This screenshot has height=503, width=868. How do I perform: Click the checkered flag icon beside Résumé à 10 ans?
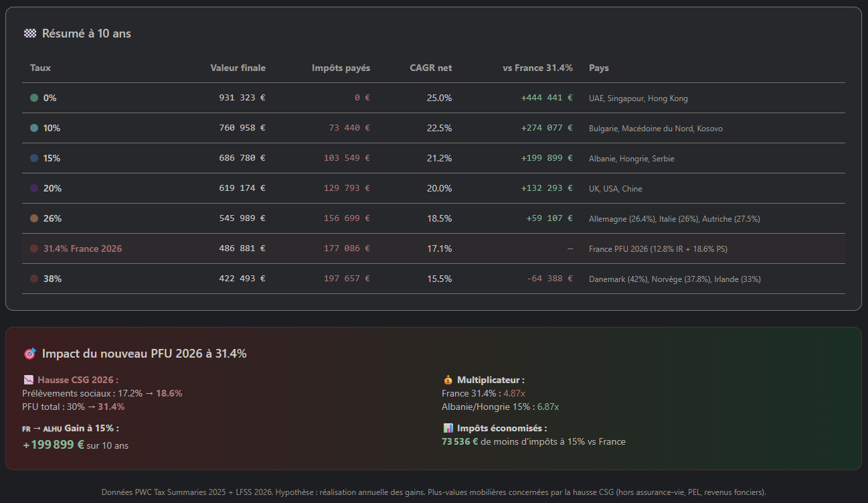[x=29, y=33]
